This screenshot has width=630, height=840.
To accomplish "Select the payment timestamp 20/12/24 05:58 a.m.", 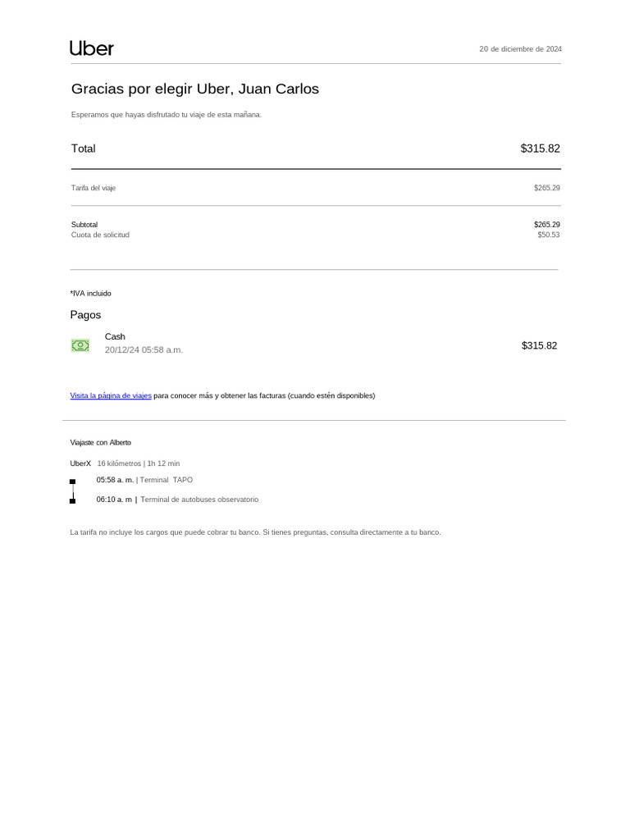I will coord(144,349).
